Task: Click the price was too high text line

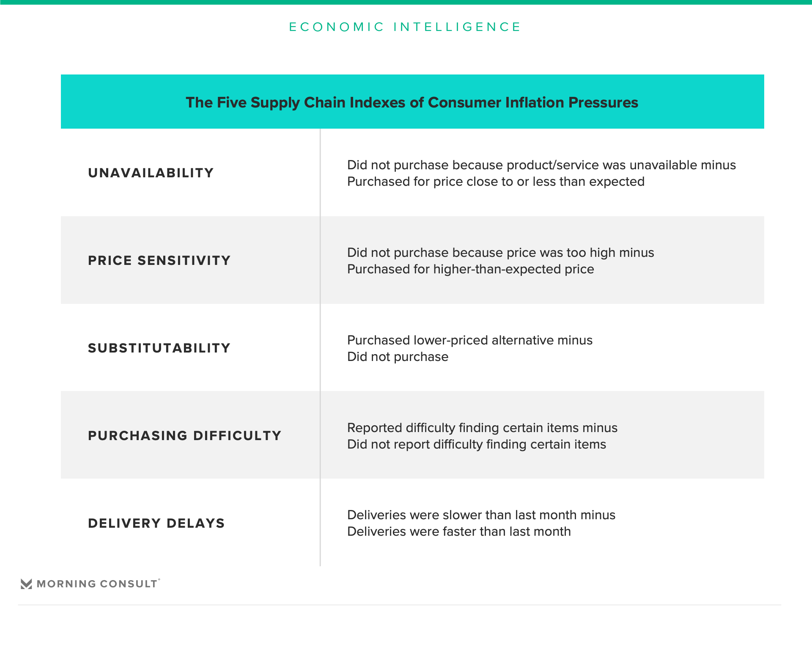Action: pyautogui.click(x=500, y=253)
